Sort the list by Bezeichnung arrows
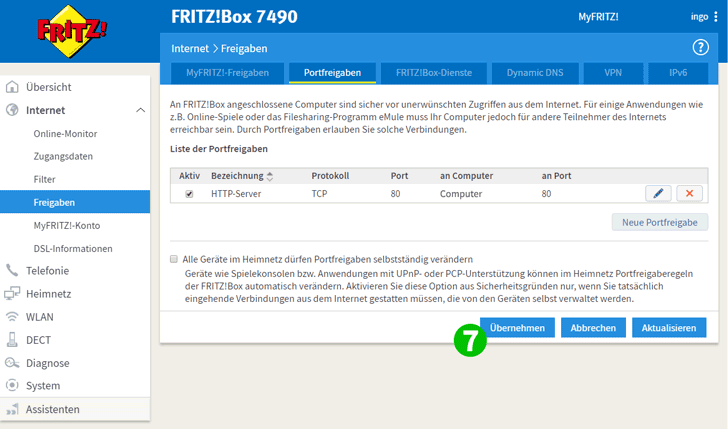The height and width of the screenshot is (429, 728). tap(270, 176)
